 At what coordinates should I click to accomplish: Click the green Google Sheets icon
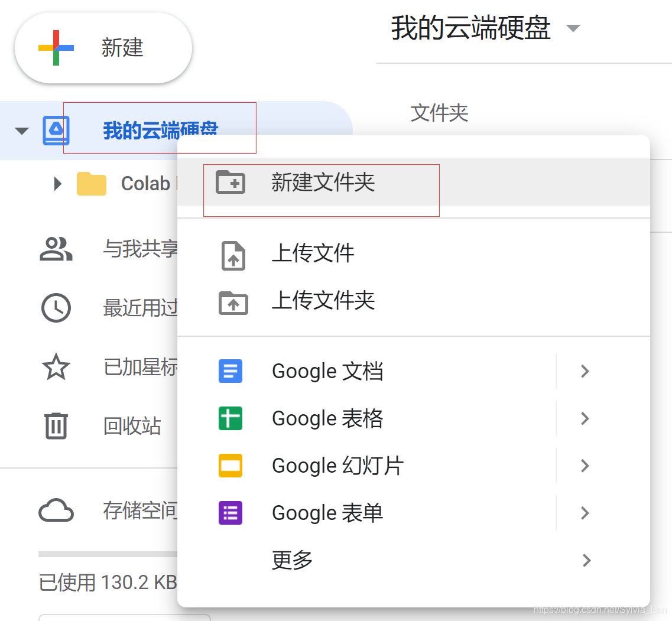(x=231, y=418)
